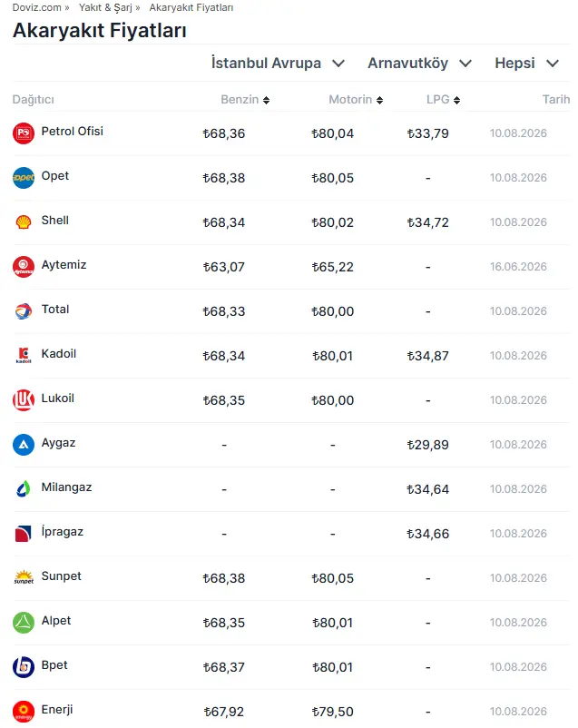This screenshot has height=728, width=578.
Task: Select the Shell logo icon
Action: pyautogui.click(x=24, y=222)
